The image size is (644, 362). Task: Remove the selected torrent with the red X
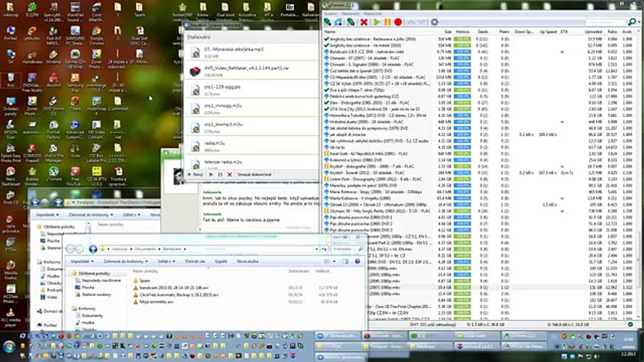(x=364, y=22)
